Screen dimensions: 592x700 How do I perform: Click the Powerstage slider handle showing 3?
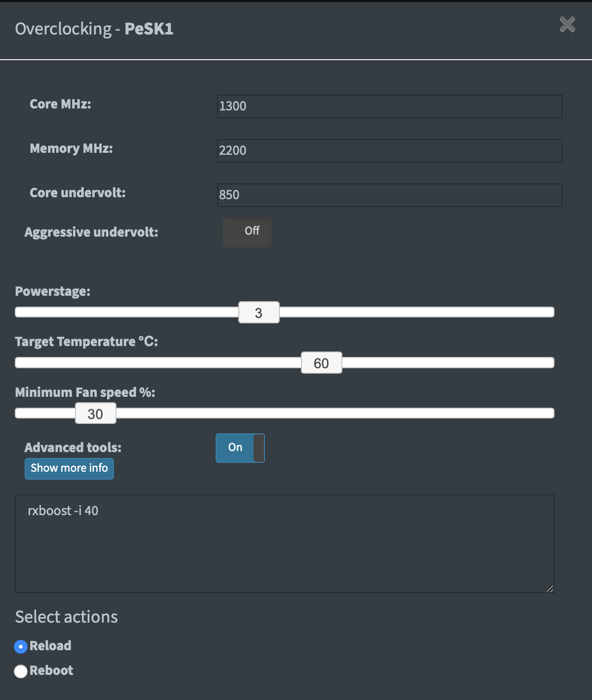click(x=259, y=313)
